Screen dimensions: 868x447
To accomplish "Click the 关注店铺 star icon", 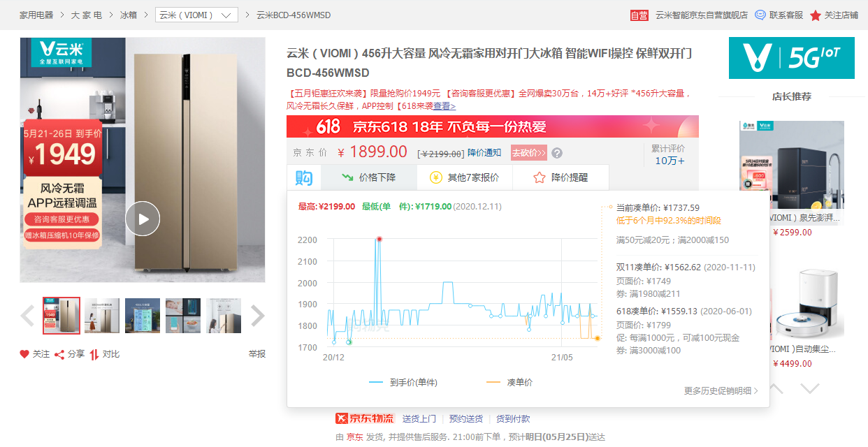I will [816, 15].
